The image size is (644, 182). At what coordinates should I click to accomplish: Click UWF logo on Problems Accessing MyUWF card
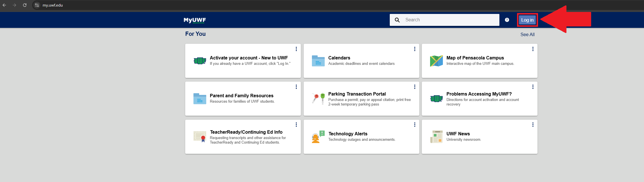[436, 99]
